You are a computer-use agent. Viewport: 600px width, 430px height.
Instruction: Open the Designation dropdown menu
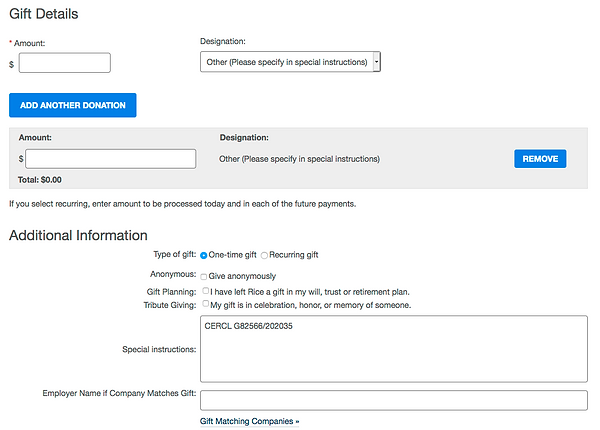(290, 62)
